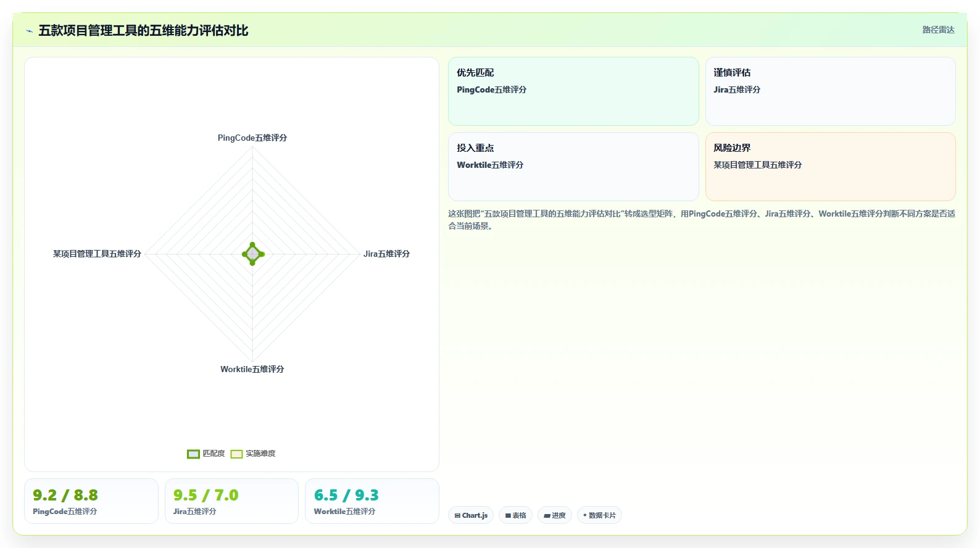
Task: Click the page title 五款项目管理工具的五维能力评估对比
Action: pyautogui.click(x=143, y=30)
